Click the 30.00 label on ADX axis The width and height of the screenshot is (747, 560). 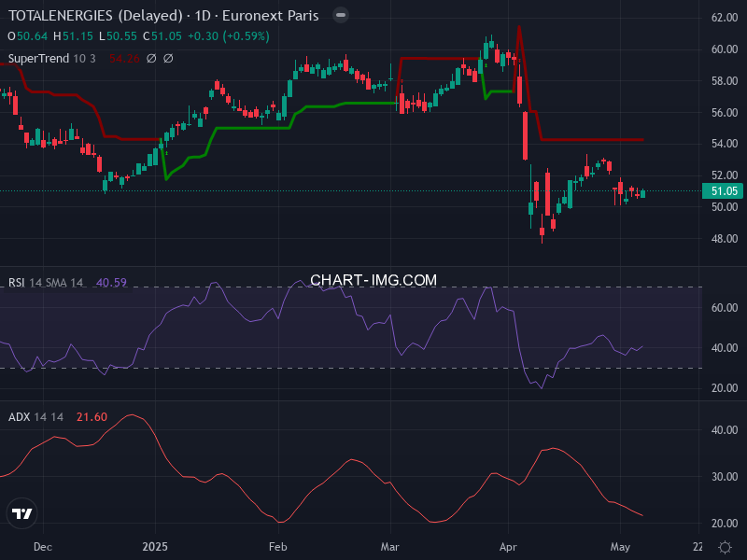click(x=725, y=477)
